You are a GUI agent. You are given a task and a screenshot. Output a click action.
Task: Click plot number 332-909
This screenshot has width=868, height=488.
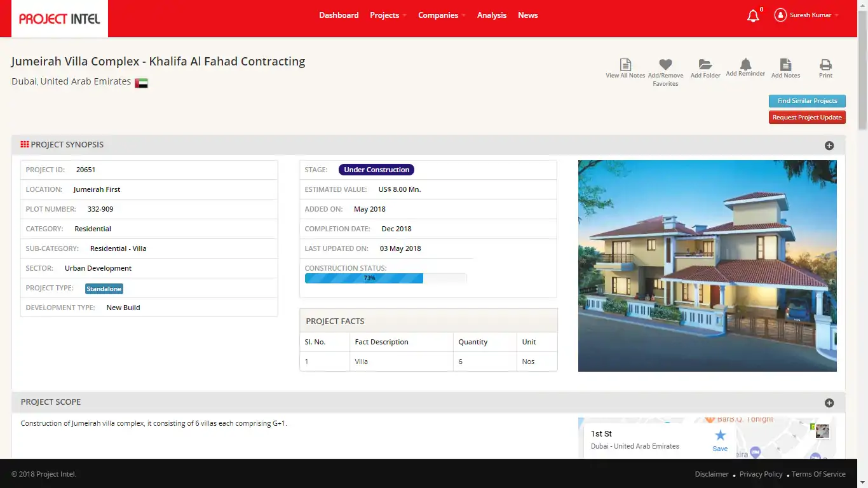click(x=100, y=209)
